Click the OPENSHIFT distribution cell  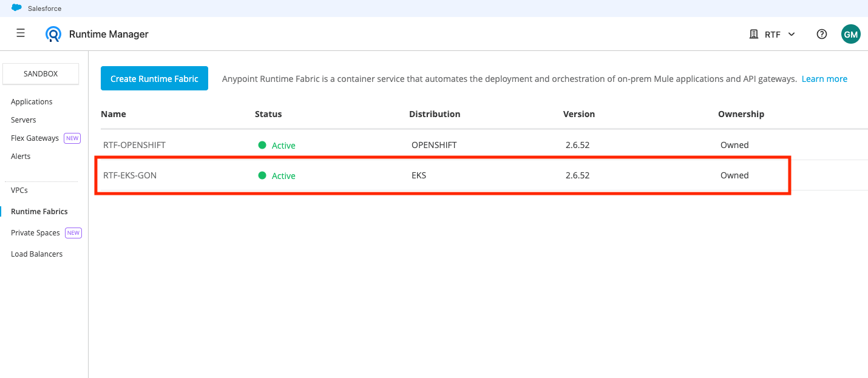coord(434,145)
